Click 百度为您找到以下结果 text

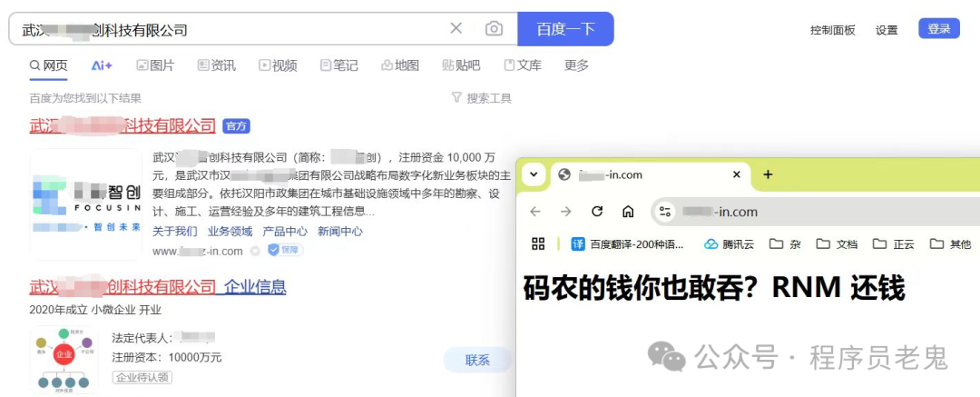(x=85, y=98)
